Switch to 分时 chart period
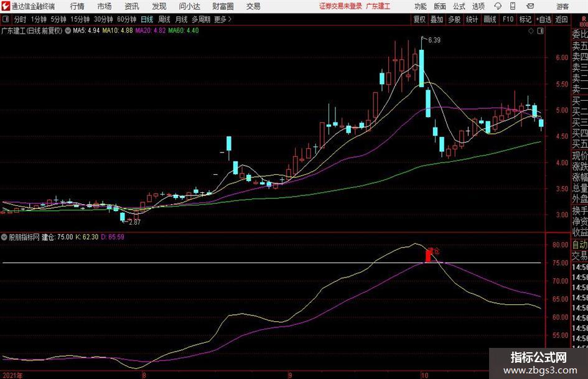The height and width of the screenshot is (379, 588). [x=20, y=19]
